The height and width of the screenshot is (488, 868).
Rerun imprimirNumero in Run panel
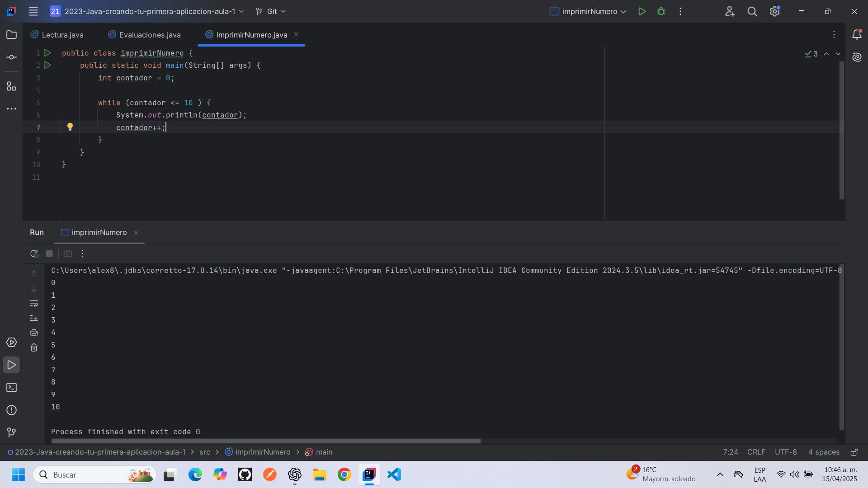34,253
